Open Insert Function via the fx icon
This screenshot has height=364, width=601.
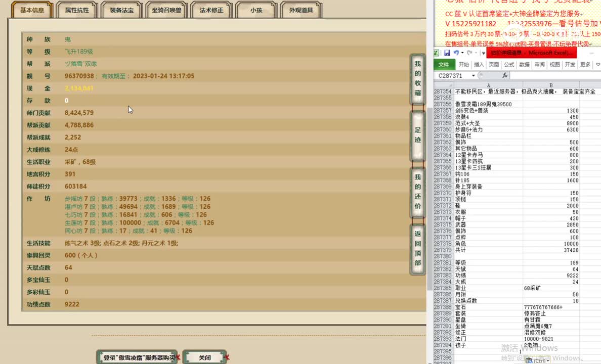tap(505, 75)
